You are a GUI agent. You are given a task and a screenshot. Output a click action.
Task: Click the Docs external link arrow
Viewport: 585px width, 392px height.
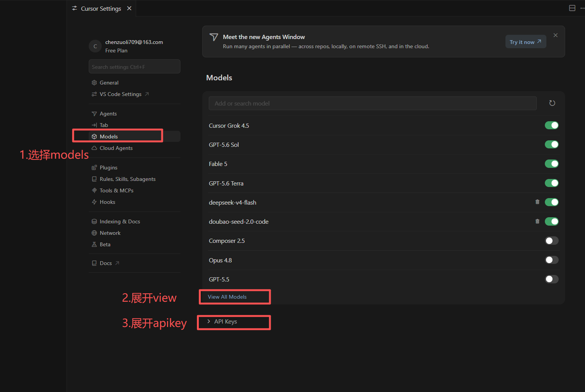[x=117, y=263]
